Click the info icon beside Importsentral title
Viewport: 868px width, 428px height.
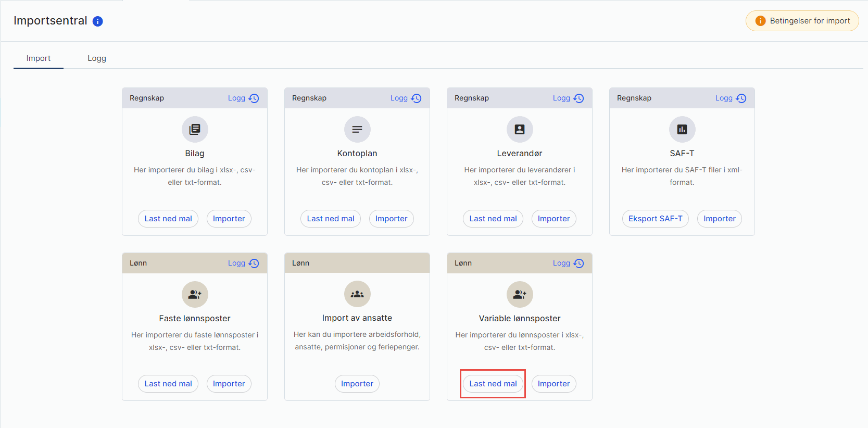click(x=98, y=21)
